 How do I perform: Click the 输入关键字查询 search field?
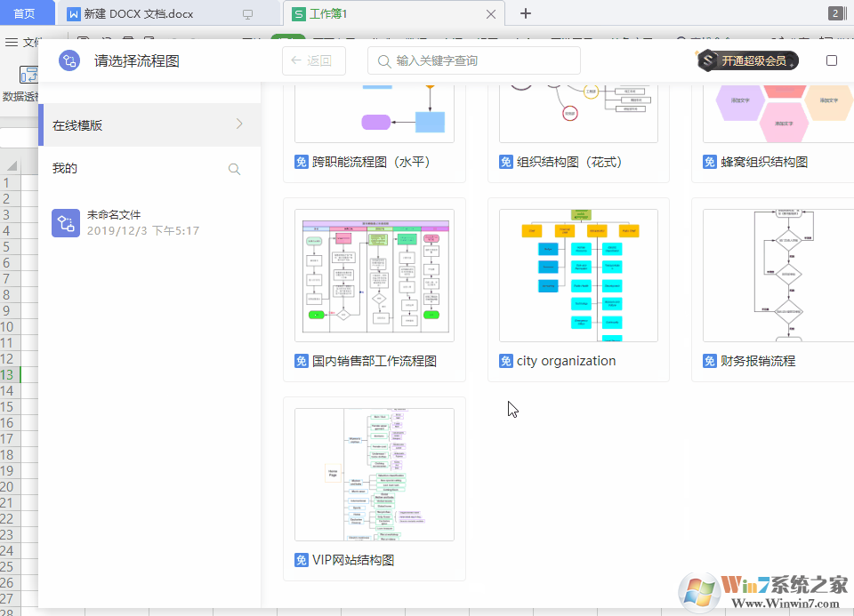click(474, 60)
